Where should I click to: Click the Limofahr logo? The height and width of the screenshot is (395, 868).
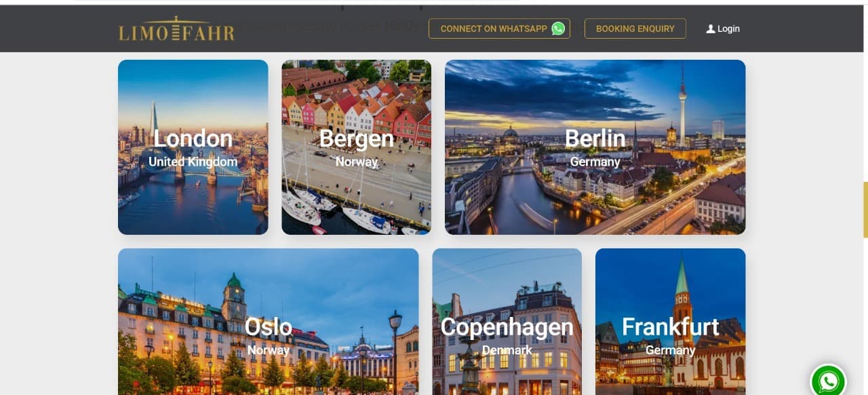pos(176,29)
